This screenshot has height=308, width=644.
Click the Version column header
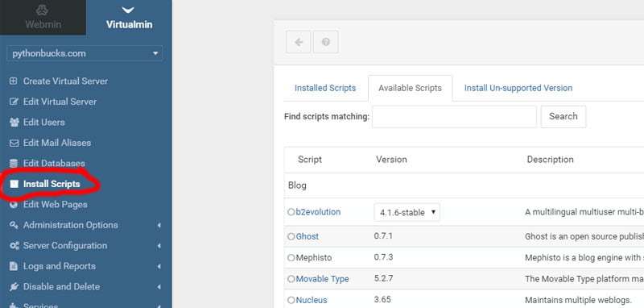click(391, 160)
